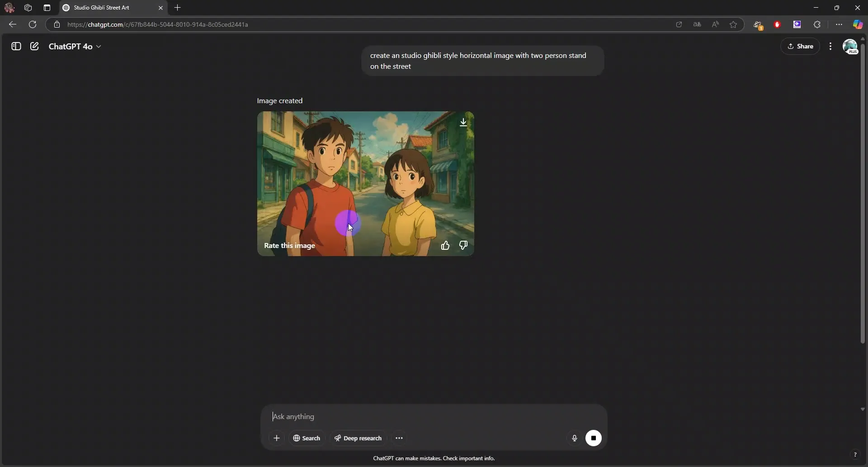
Task: View site information lock icon
Action: tap(57, 24)
